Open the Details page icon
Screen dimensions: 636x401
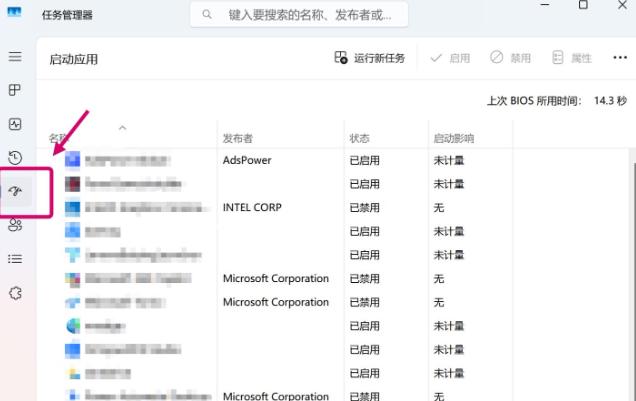pyautogui.click(x=15, y=259)
